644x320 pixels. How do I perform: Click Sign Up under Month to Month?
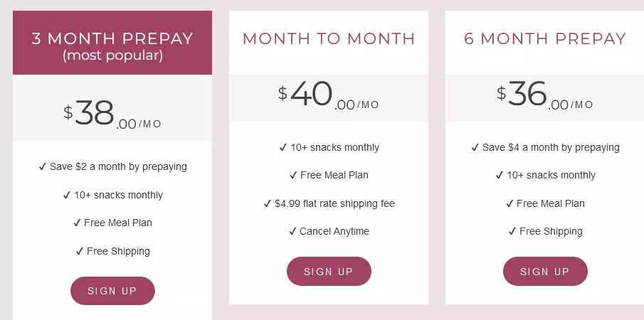[329, 271]
